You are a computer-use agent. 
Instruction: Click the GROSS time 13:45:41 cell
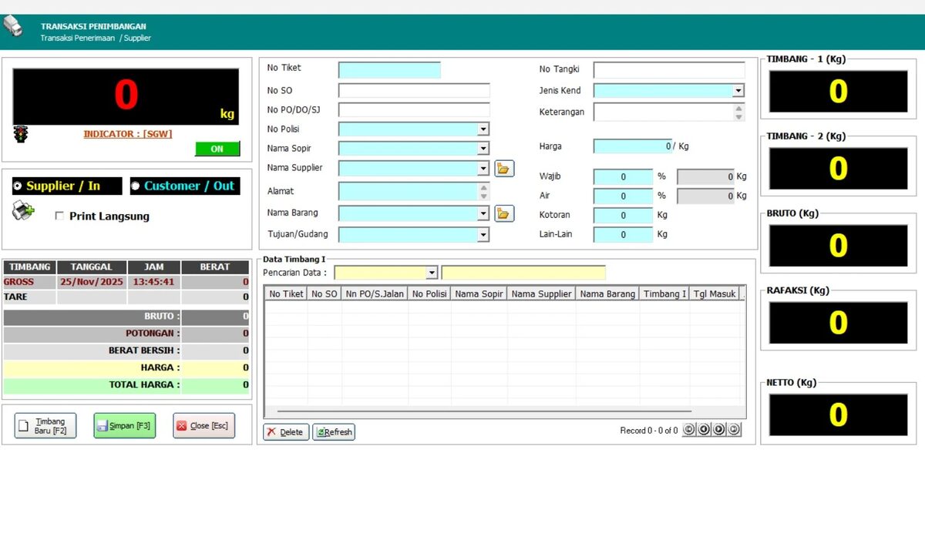click(153, 282)
